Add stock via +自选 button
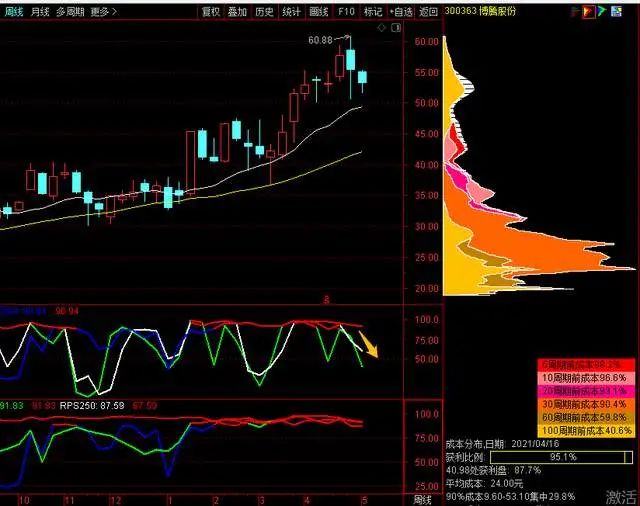640x506 pixels. (401, 12)
